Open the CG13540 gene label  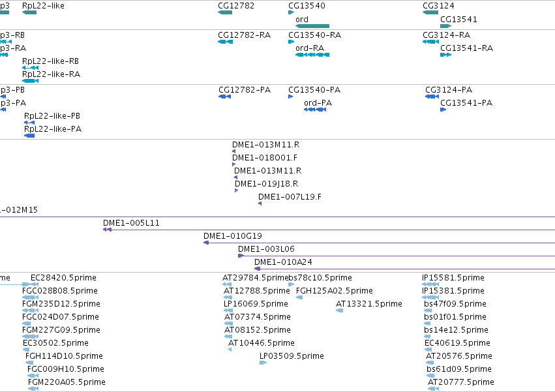click(x=307, y=6)
